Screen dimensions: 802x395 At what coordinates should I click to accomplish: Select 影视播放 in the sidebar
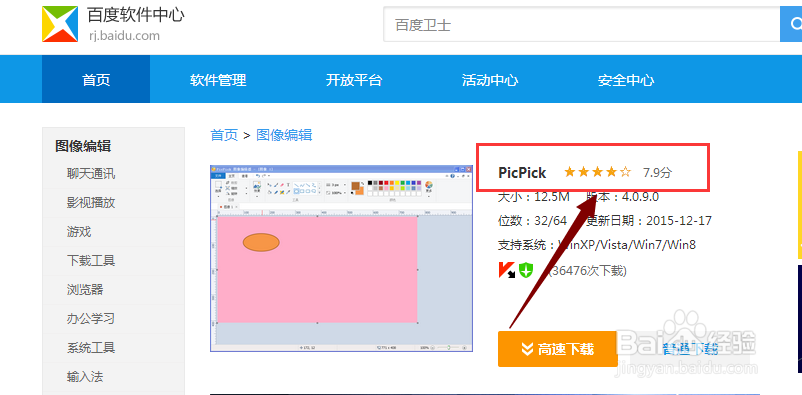click(x=91, y=203)
